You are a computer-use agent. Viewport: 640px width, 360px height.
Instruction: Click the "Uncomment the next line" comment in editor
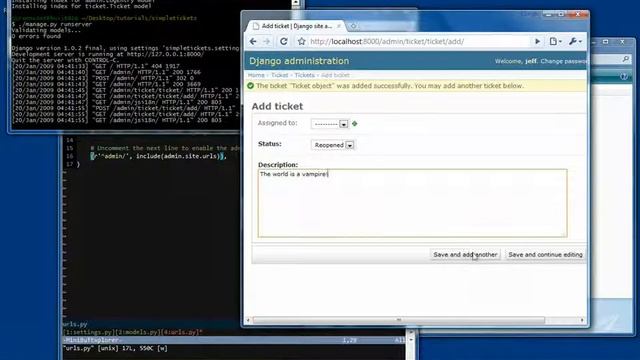[x=165, y=148]
